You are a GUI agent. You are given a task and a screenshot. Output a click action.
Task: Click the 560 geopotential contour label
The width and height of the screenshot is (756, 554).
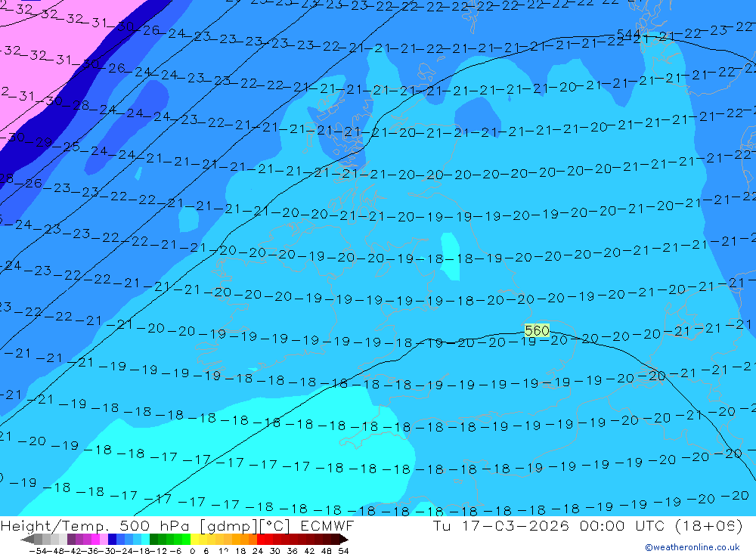coord(537,330)
